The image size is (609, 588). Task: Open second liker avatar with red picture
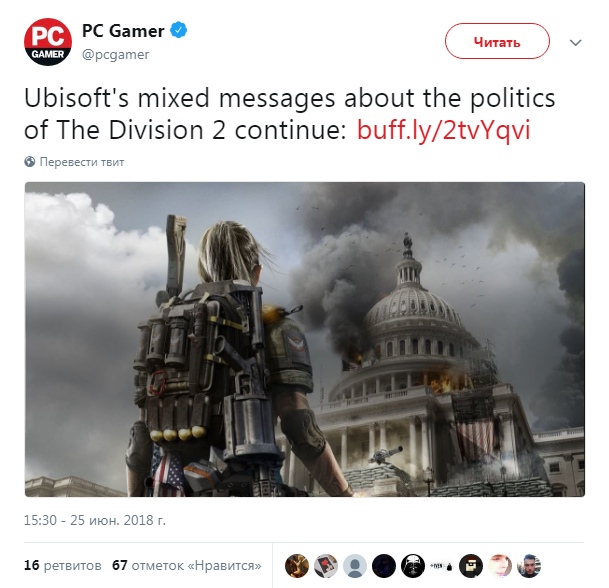326,566
